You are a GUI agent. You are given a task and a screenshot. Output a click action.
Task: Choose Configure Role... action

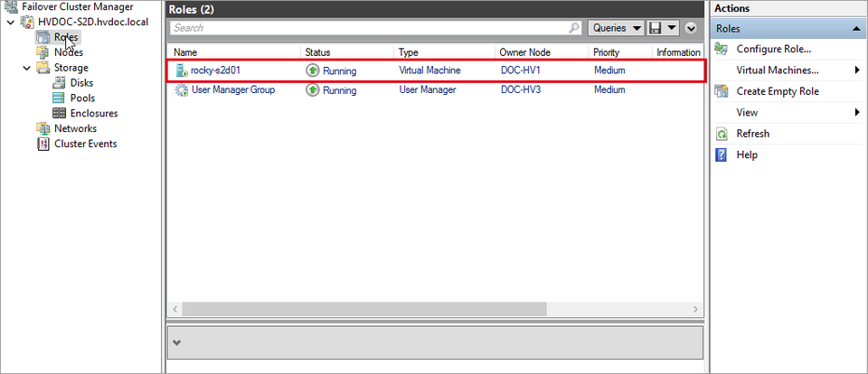pos(774,50)
